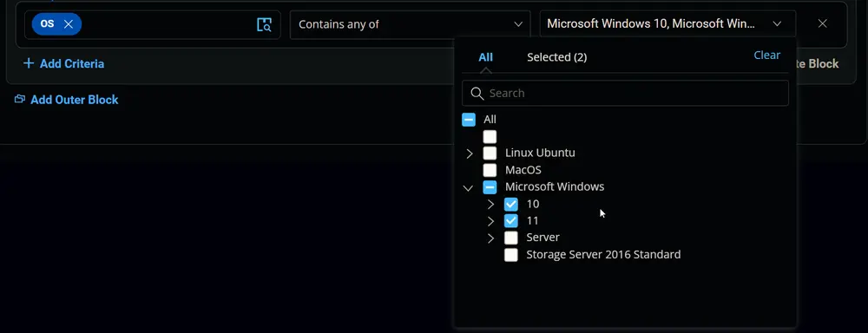Open the Microsoft Windows 10 values dropdown
This screenshot has width=868, height=333.
tap(667, 24)
